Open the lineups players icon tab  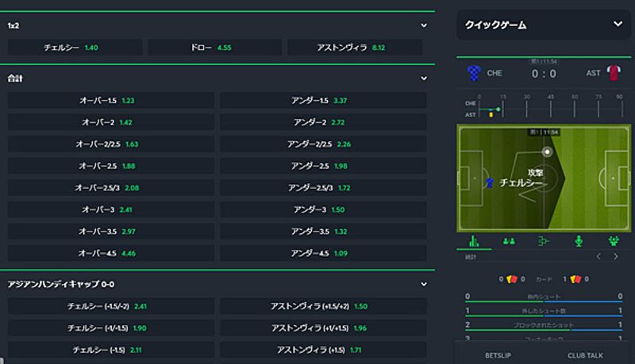click(x=509, y=241)
